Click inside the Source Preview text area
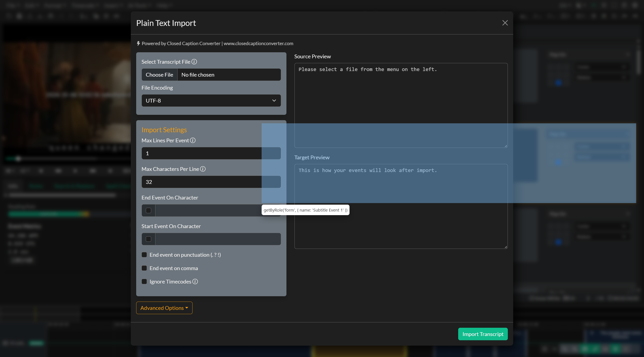 401,105
